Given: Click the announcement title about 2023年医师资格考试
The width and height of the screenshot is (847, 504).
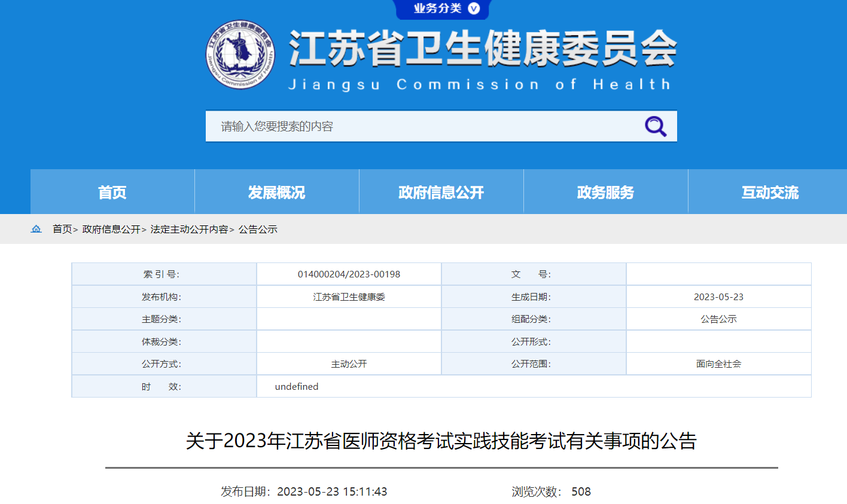Looking at the screenshot, I should coord(441,441).
